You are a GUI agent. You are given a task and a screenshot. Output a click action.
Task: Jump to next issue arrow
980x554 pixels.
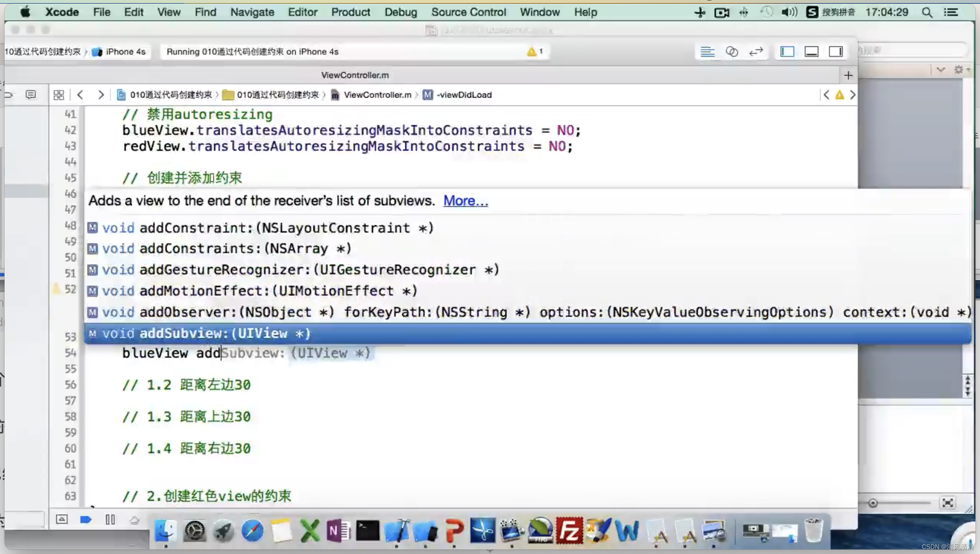pos(853,95)
